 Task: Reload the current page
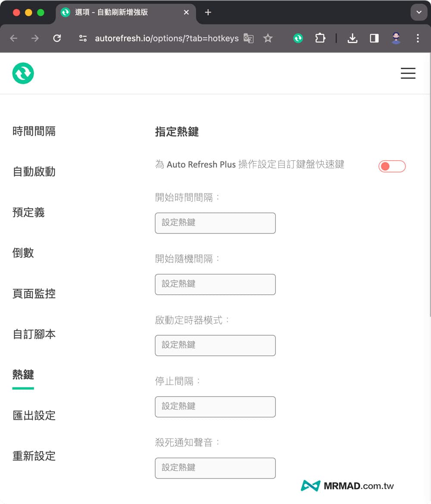57,39
